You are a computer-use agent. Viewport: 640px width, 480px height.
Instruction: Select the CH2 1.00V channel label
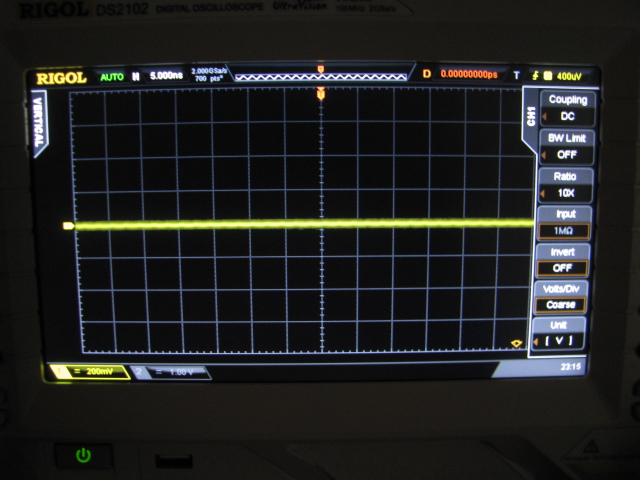tap(171, 372)
